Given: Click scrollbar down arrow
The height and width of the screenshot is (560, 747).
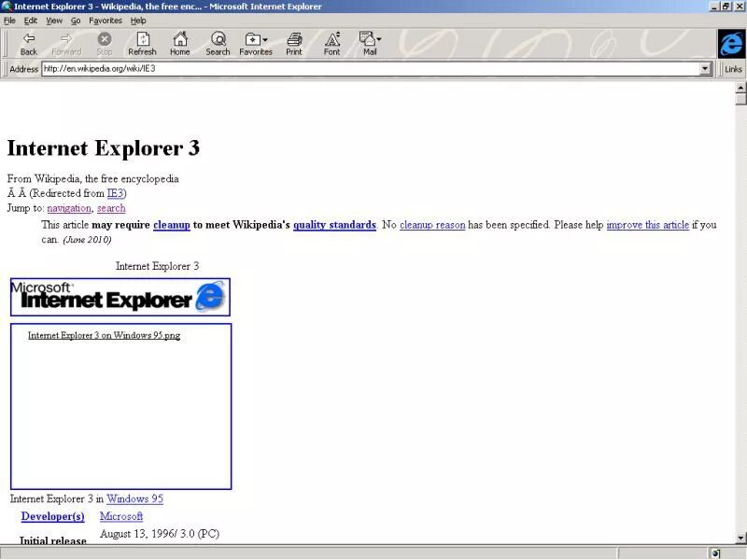Looking at the screenshot, I should pyautogui.click(x=740, y=539).
